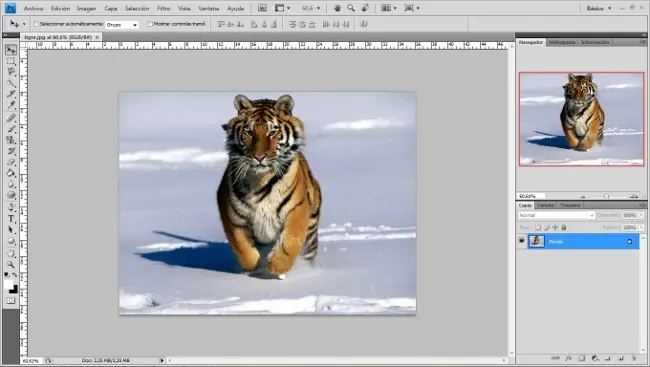Select the Type tool
The image size is (650, 367).
coord(11,219)
